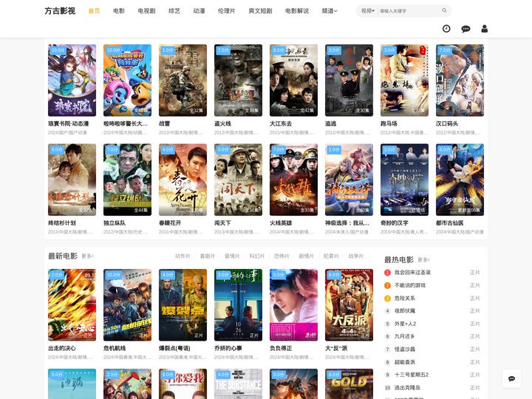
Task: Open the 神级选择 anime poster
Action: (x=349, y=180)
